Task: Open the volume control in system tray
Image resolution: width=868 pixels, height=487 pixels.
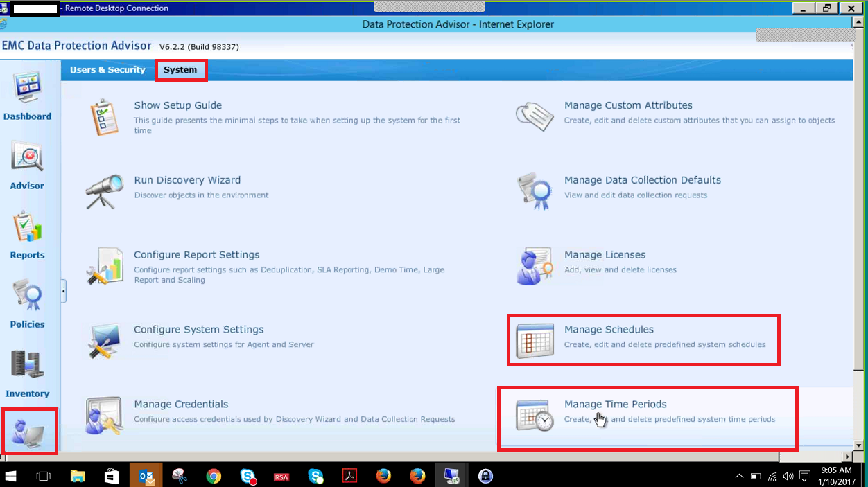Action: coord(788,476)
